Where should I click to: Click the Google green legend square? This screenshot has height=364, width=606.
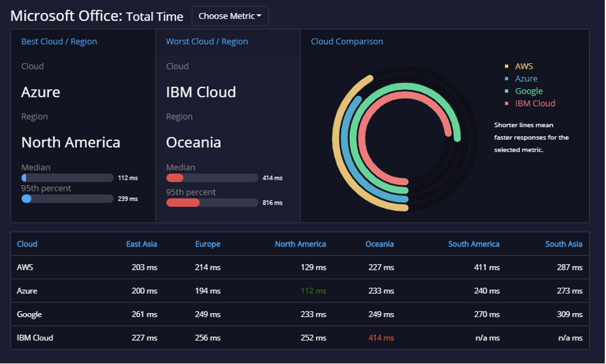click(506, 91)
